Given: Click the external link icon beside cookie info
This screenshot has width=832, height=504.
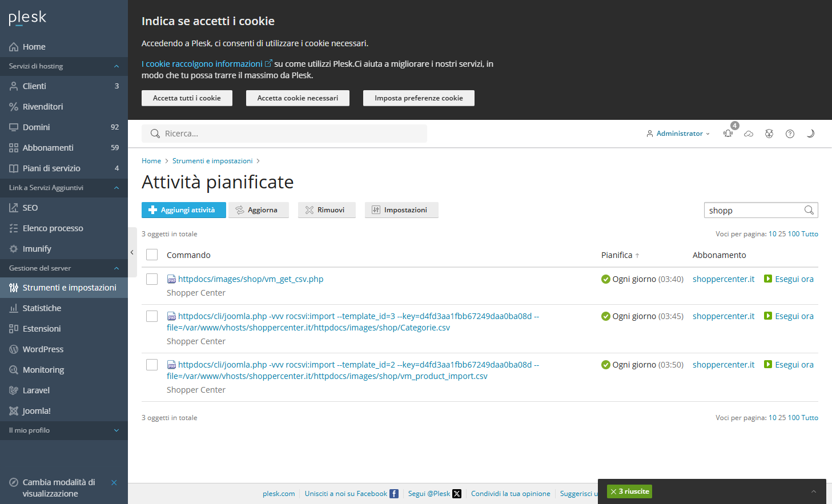Looking at the screenshot, I should (268, 63).
